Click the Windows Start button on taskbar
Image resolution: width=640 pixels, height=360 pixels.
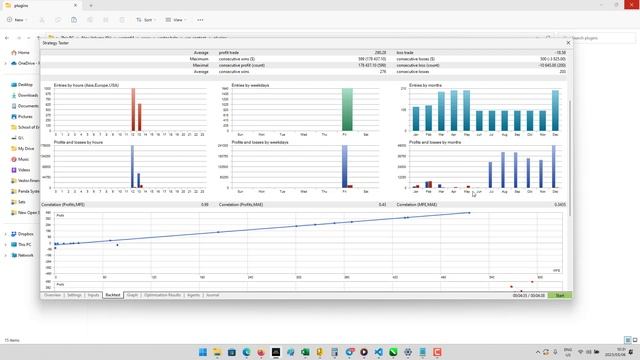[x=203, y=352]
